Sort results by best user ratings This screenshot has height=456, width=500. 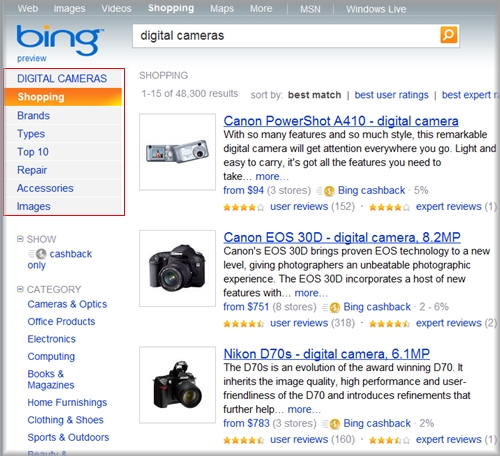coord(391,95)
